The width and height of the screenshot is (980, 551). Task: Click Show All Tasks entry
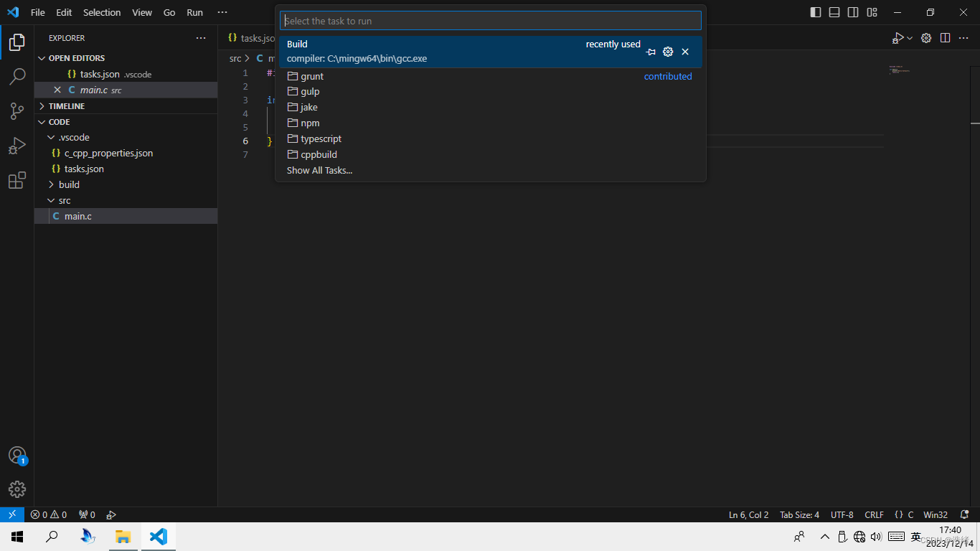319,171
